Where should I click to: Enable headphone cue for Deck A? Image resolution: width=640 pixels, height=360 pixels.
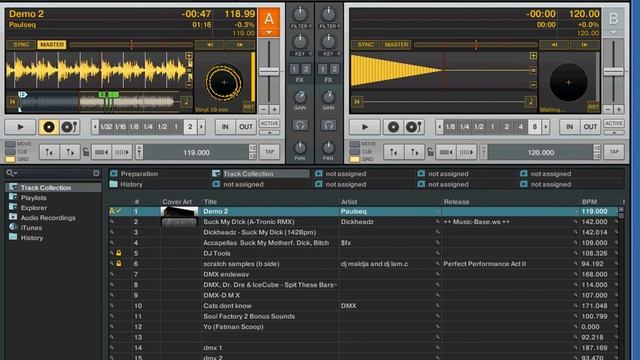[300, 125]
